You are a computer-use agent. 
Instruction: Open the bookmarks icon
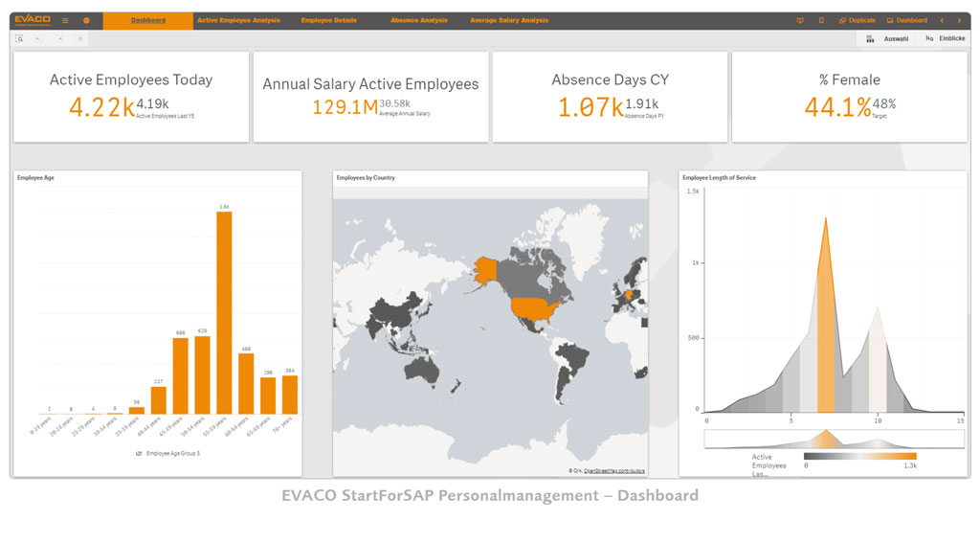click(821, 21)
